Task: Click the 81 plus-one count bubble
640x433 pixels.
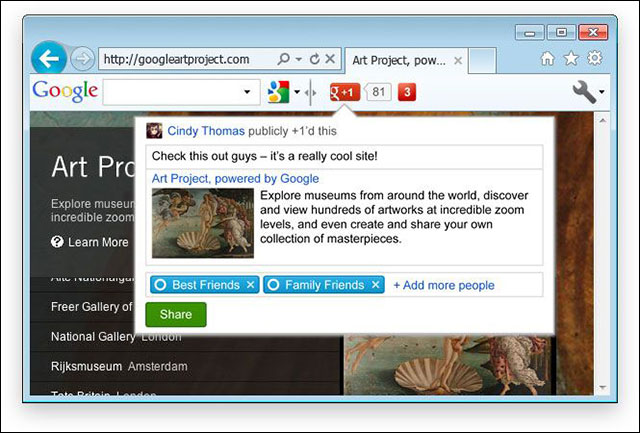Action: pyautogui.click(x=378, y=92)
